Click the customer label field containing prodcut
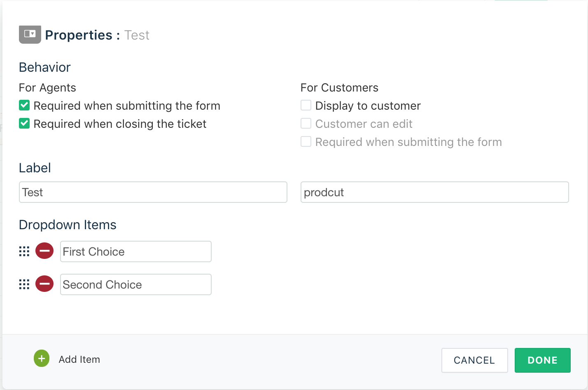This screenshot has height=390, width=588. pyautogui.click(x=434, y=192)
